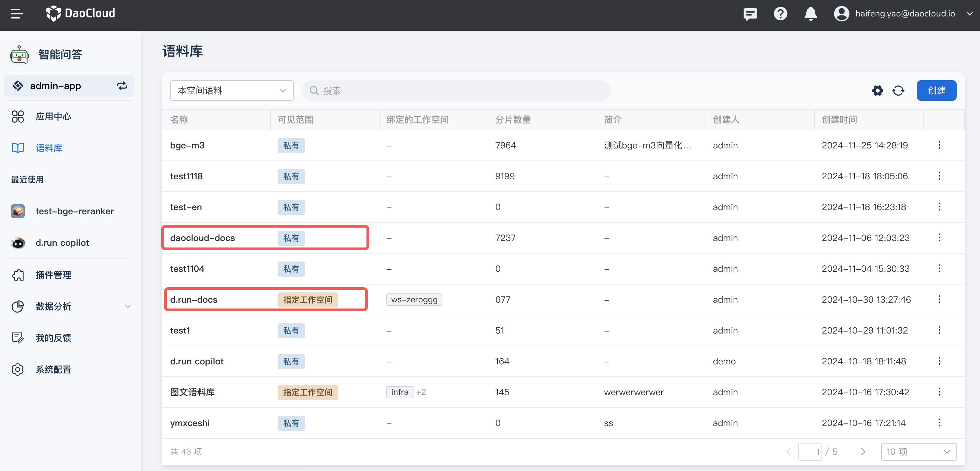980x471 pixels.
Task: Click the 搜索 search field
Action: click(456, 90)
